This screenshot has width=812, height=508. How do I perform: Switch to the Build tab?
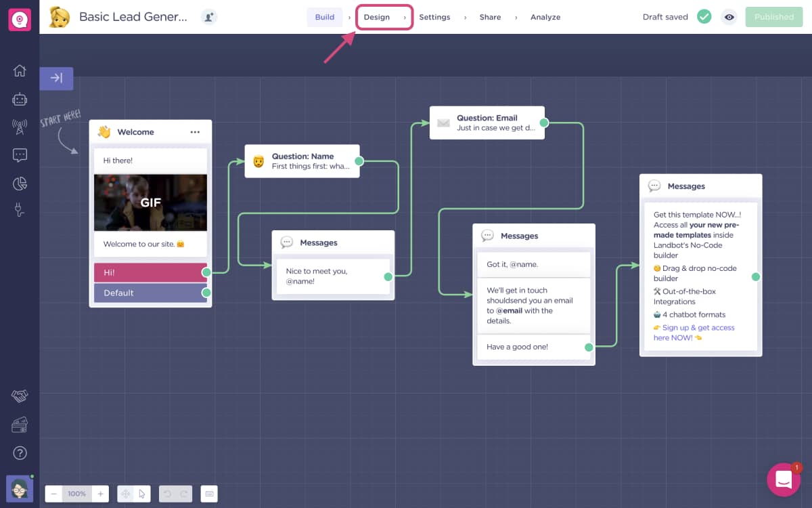coord(325,17)
